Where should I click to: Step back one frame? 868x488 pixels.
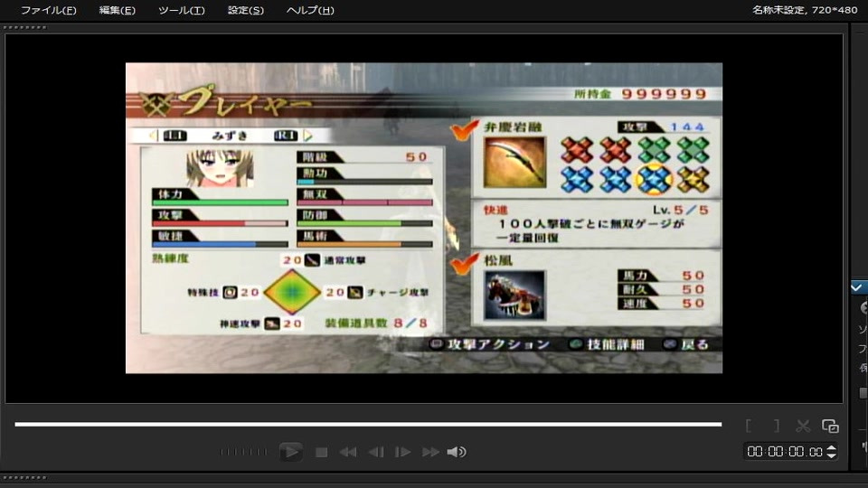(376, 453)
